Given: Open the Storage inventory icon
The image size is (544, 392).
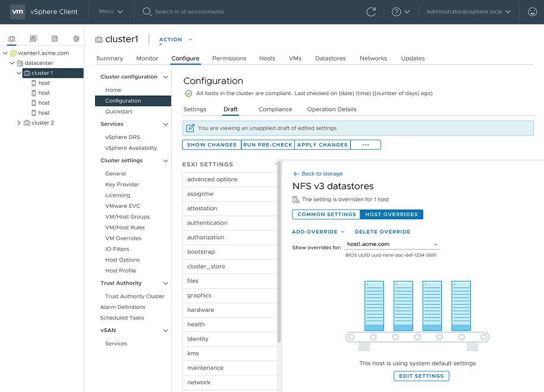Looking at the screenshot, I should (54, 38).
